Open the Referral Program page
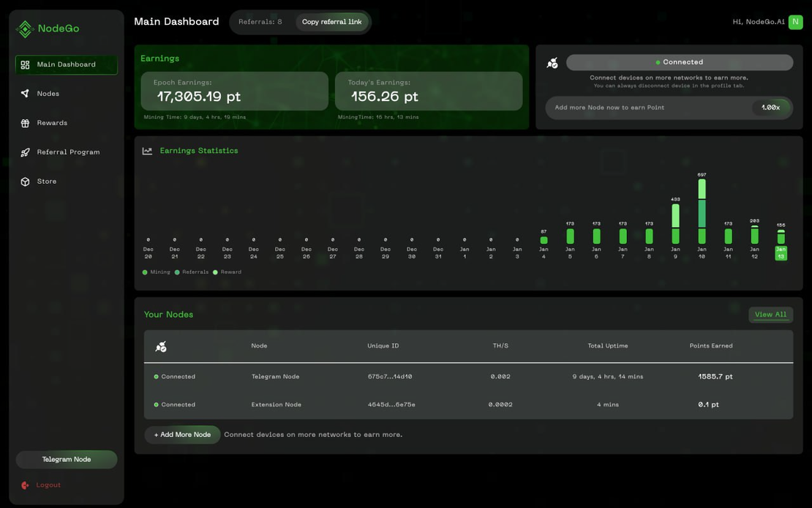 69,150
